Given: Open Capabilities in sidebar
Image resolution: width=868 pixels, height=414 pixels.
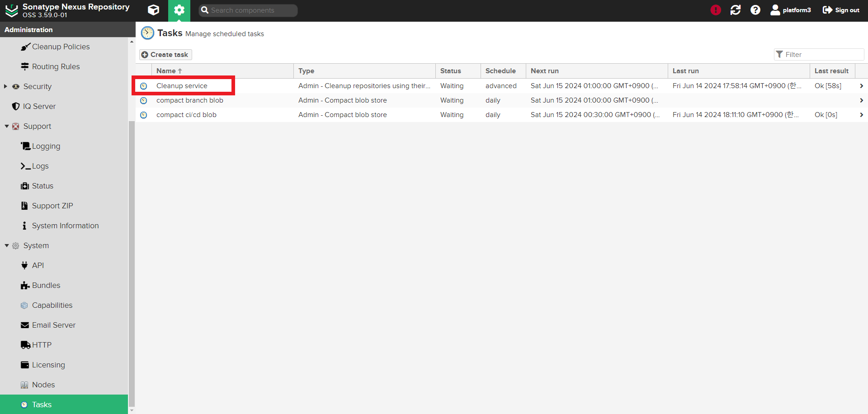Looking at the screenshot, I should 52,305.
